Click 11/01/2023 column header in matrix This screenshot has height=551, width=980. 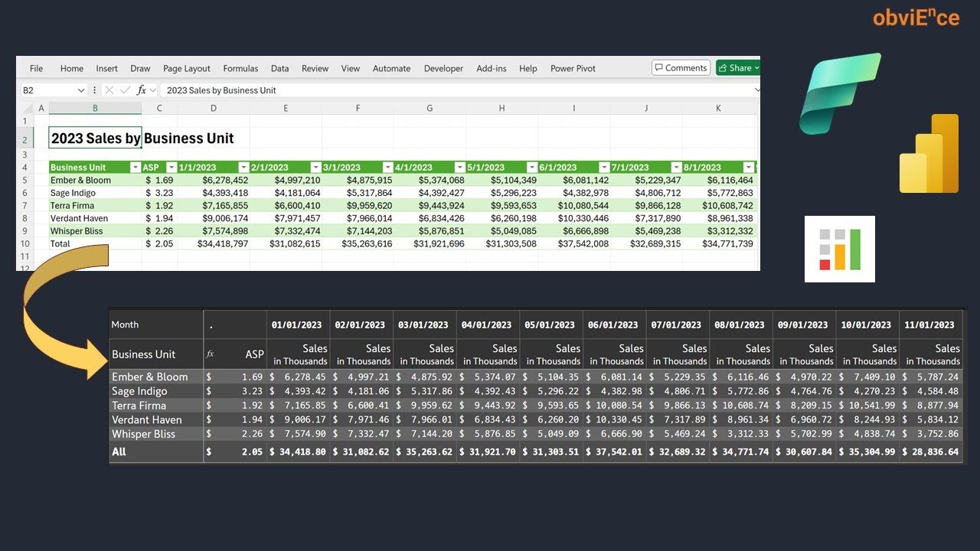pyautogui.click(x=930, y=325)
